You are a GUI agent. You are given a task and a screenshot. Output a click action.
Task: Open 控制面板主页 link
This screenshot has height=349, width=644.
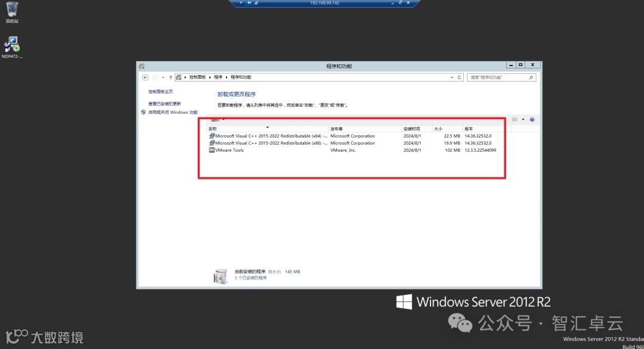tap(160, 92)
